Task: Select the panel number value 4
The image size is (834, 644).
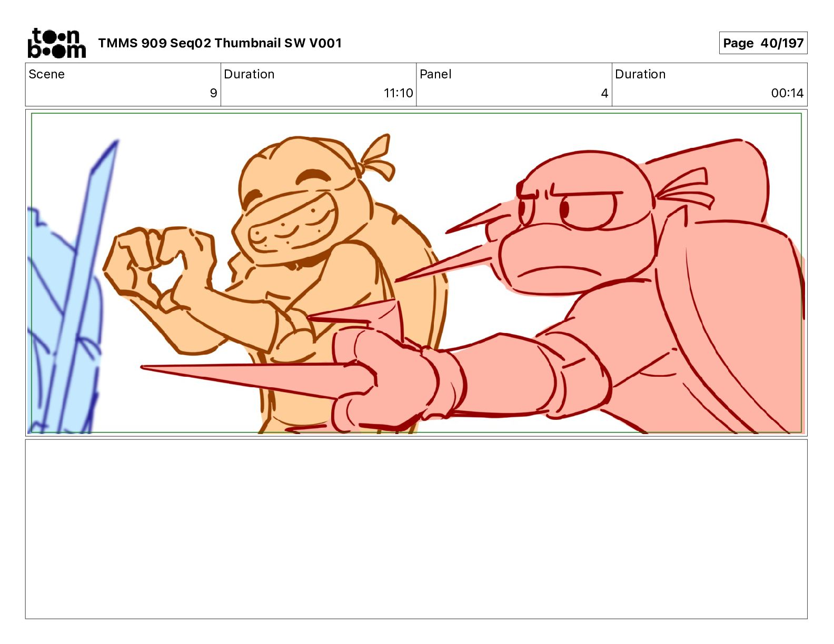Action: [604, 93]
